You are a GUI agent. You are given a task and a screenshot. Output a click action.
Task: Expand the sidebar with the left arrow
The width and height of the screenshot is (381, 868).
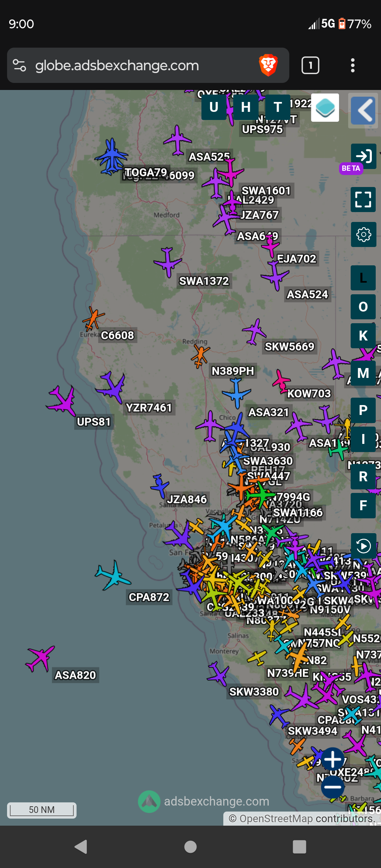(x=363, y=110)
